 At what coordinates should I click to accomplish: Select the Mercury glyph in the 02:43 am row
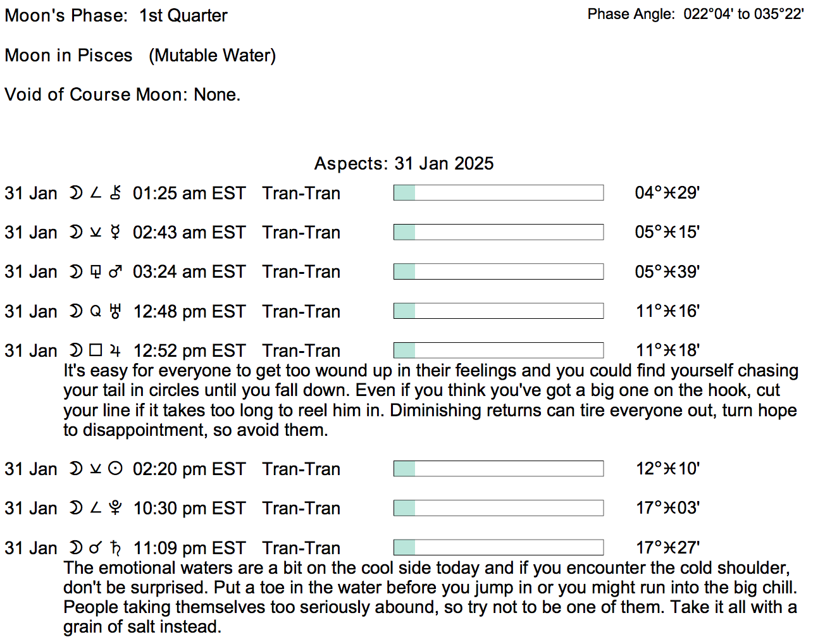tap(115, 232)
